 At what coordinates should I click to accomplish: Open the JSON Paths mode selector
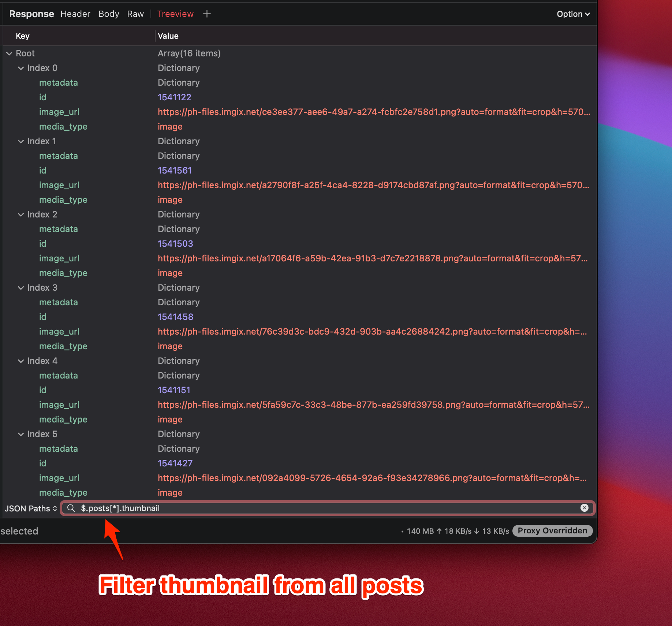[31, 508]
